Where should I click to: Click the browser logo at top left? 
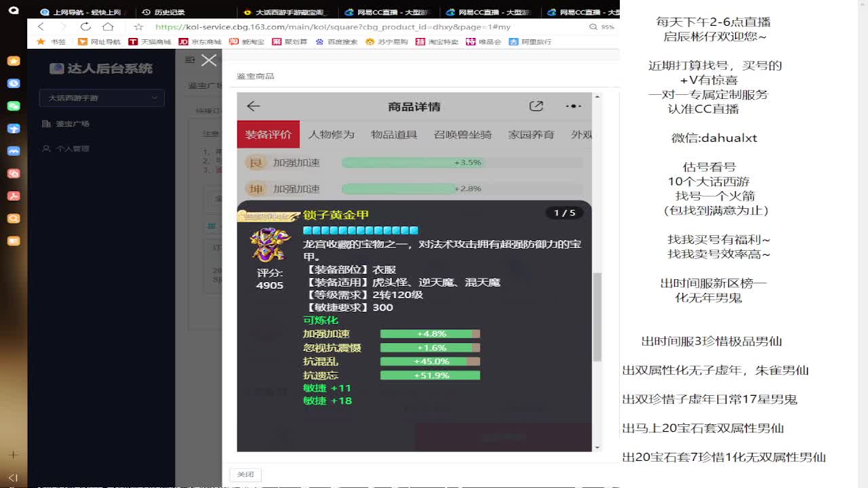[x=13, y=10]
